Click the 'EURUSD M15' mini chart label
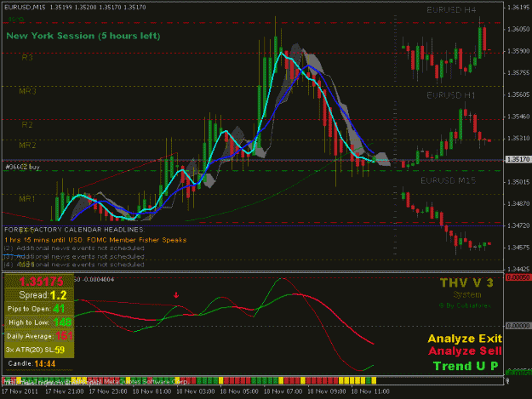This screenshot has height=399, width=532. 449,180
